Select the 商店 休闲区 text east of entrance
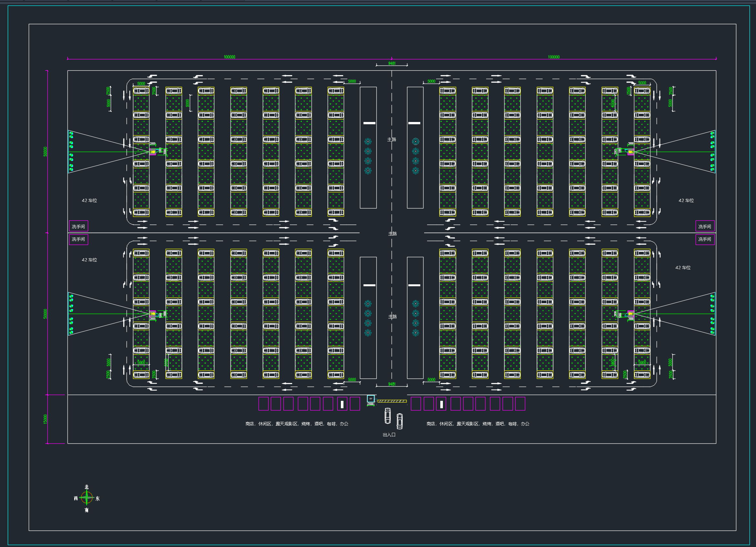Screen dimensions: 756x547 [x=478, y=424]
